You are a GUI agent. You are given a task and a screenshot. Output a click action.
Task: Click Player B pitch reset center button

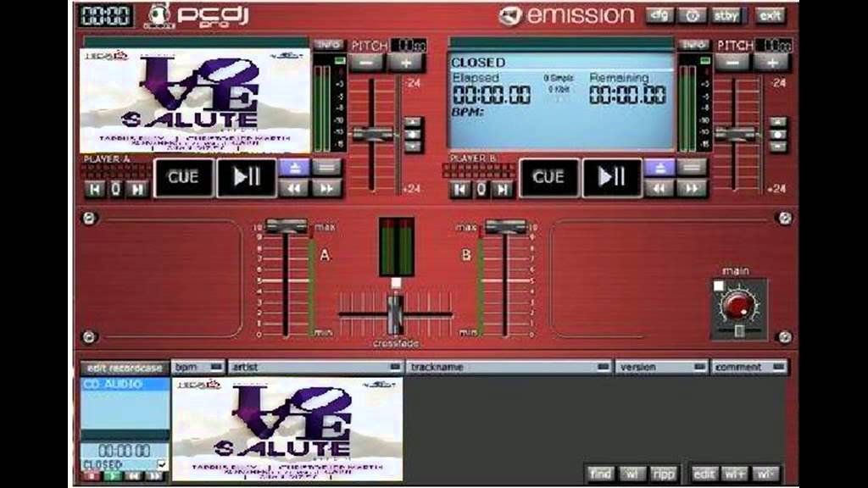(778, 135)
